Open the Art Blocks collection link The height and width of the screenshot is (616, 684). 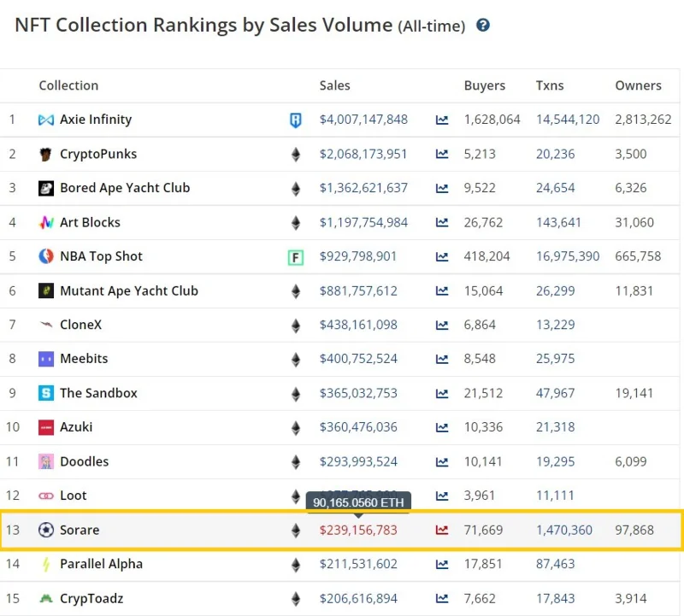coord(90,222)
